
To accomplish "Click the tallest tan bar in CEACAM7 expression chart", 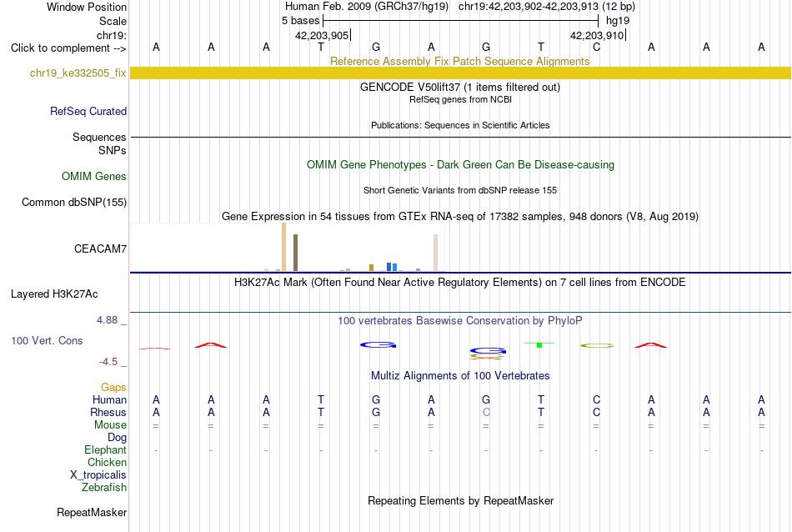I will pyautogui.click(x=283, y=247).
